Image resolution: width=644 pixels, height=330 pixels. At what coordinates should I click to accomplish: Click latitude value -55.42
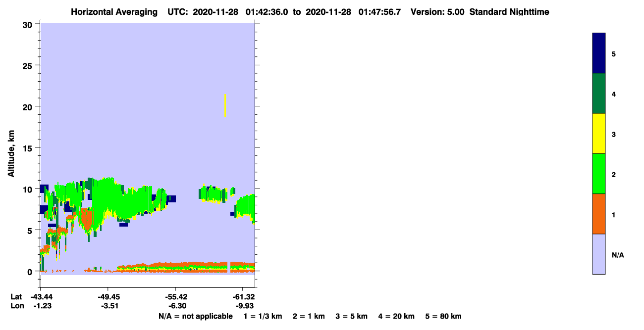pos(175,297)
